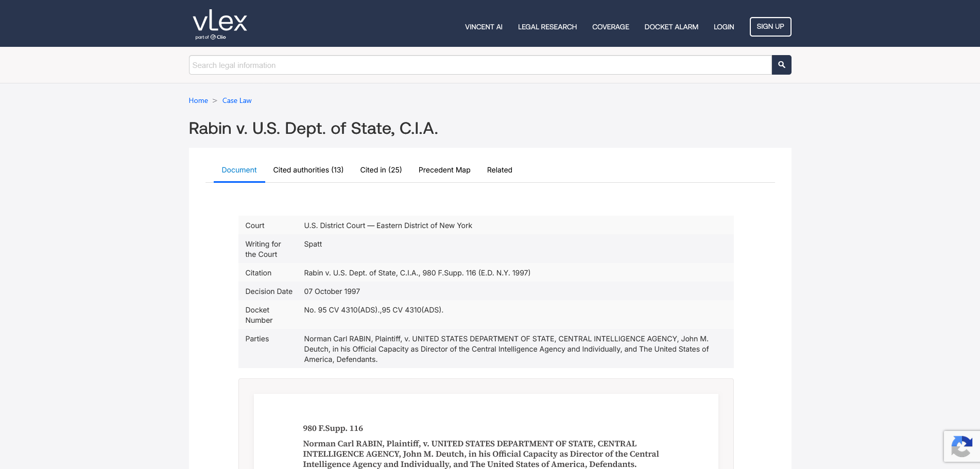
Task: Click the reCAPTCHA badge icon
Action: pos(961,446)
